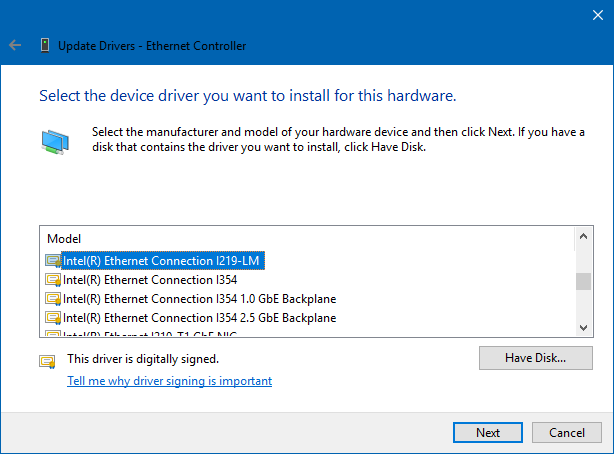Click the digitally signed certificate icon
614x454 pixels.
47,361
